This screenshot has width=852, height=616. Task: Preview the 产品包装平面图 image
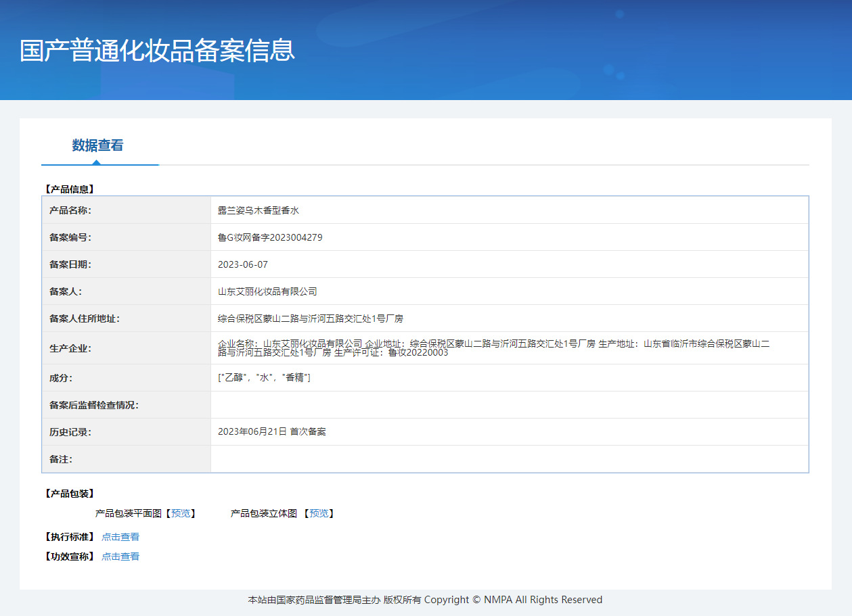[181, 513]
